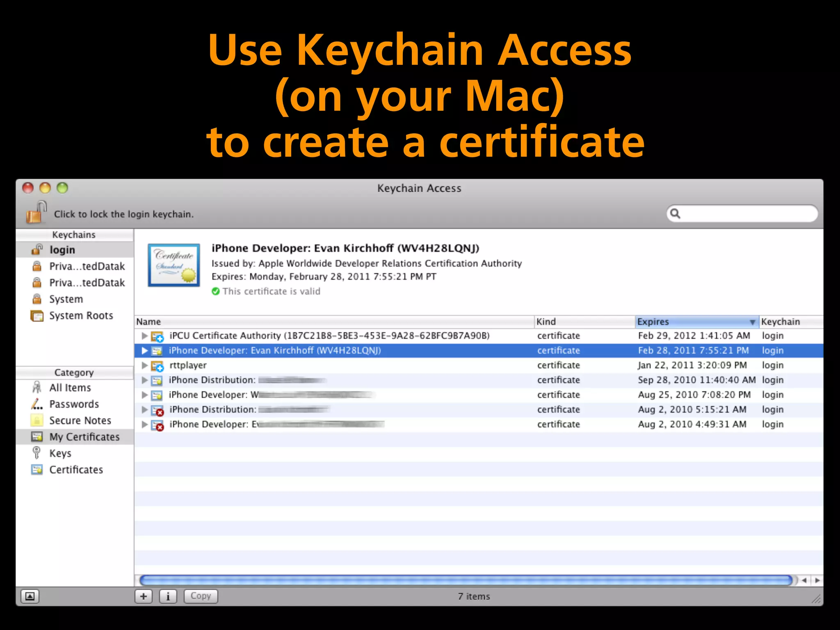Viewport: 840px width, 630px height.
Task: Open the Certificates category
Action: [x=75, y=470]
